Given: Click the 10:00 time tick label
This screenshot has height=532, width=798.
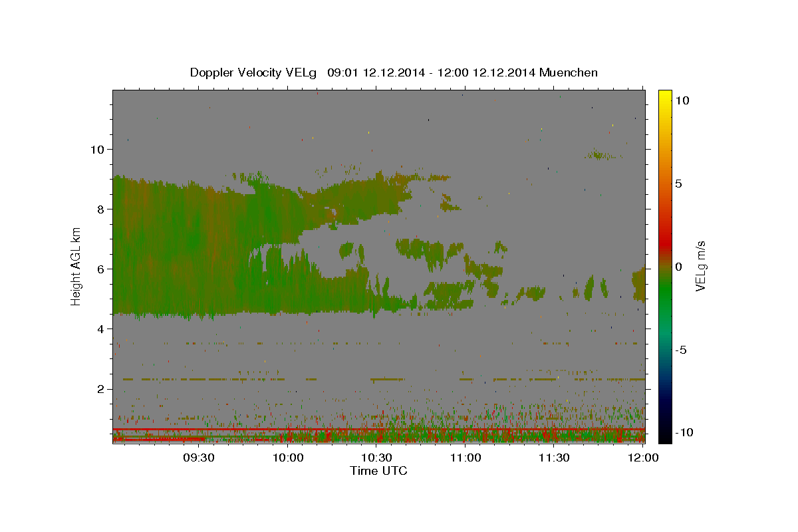Looking at the screenshot, I should 288,458.
